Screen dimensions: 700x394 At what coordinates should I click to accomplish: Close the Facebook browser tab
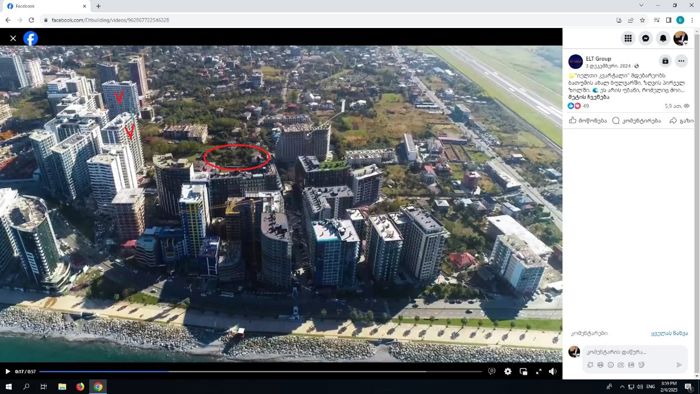[x=84, y=6]
